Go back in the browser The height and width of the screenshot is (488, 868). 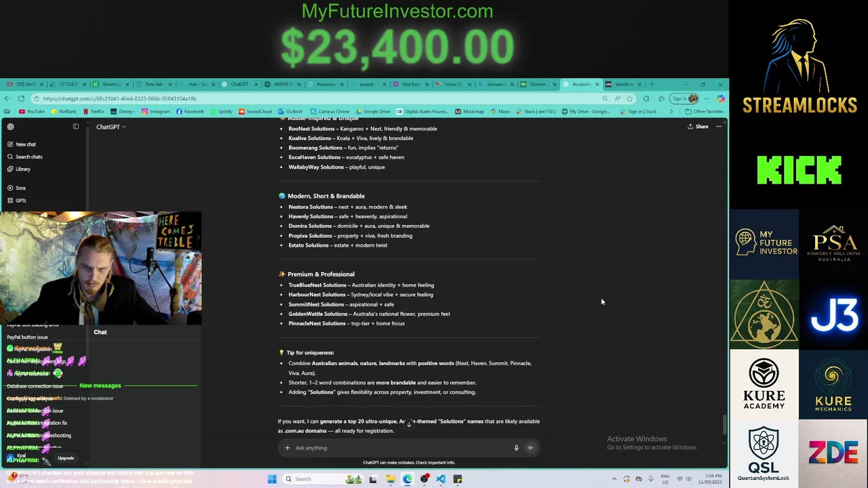point(8,98)
